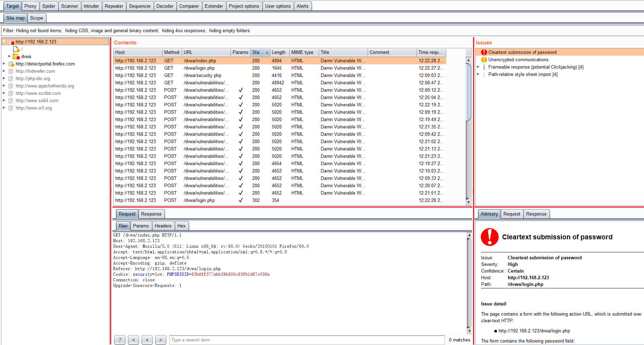Click the dvwa folder icon in site map
This screenshot has height=345, width=644.
click(x=16, y=57)
